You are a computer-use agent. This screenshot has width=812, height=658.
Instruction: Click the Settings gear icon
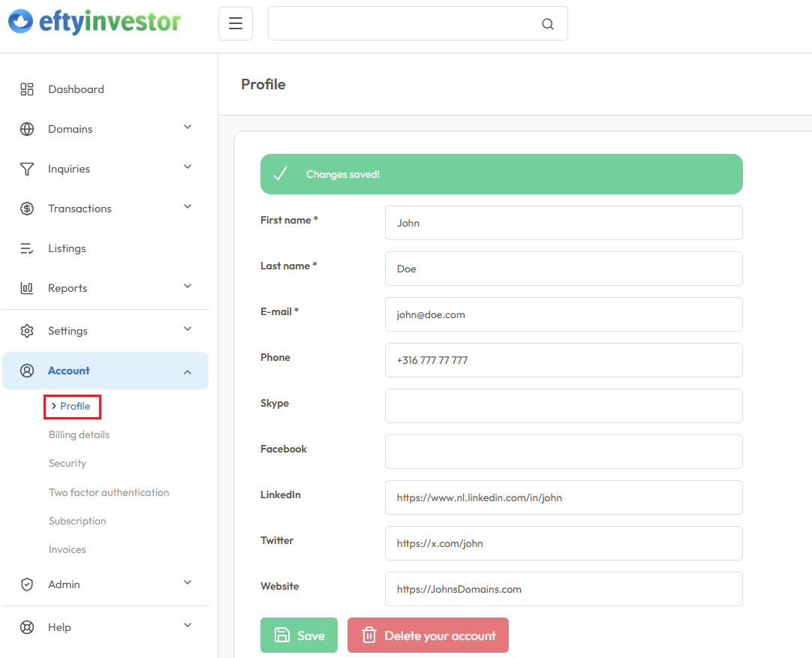point(27,330)
